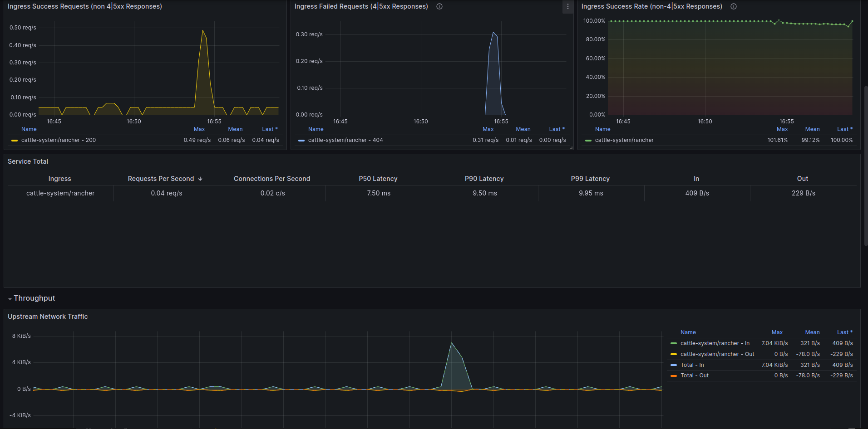Click the Ingress Success Rate info icon

(x=734, y=6)
